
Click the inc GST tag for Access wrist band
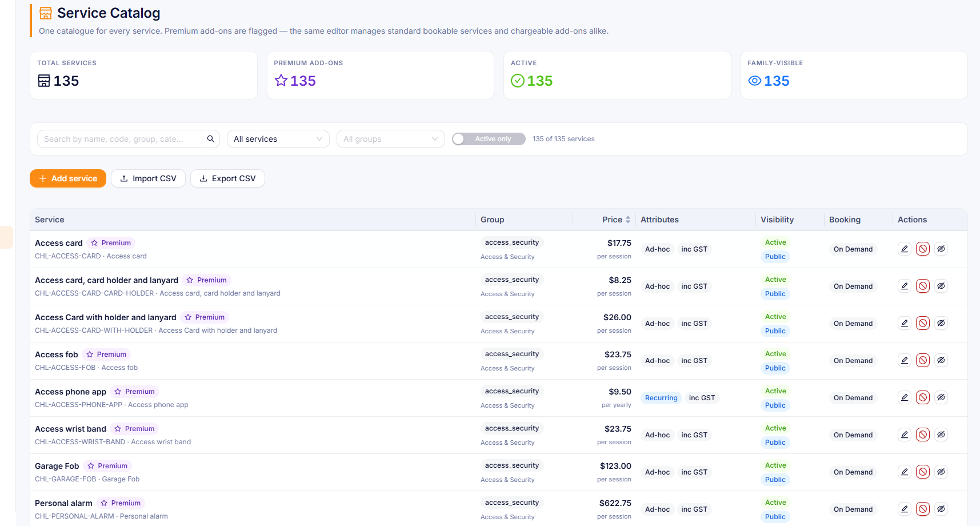coord(694,435)
